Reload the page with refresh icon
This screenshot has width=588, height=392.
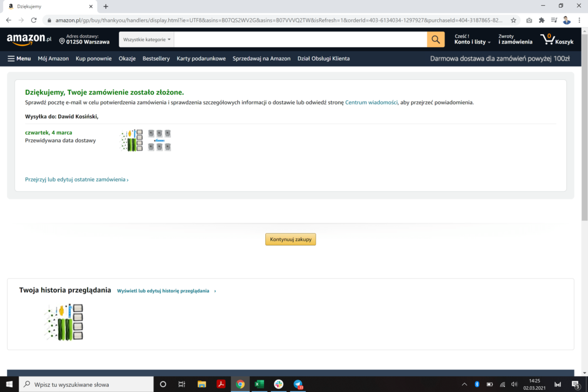[34, 20]
